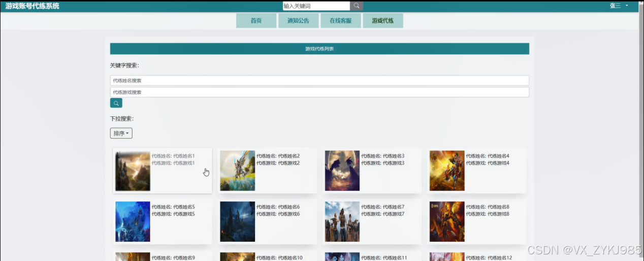This screenshot has width=644, height=261.
Task: Open the 张三 user dropdown menu
Action: click(619, 6)
